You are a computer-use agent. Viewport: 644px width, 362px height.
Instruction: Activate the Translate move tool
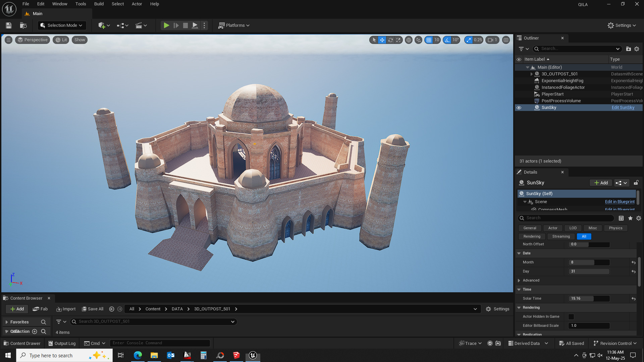[x=382, y=40]
